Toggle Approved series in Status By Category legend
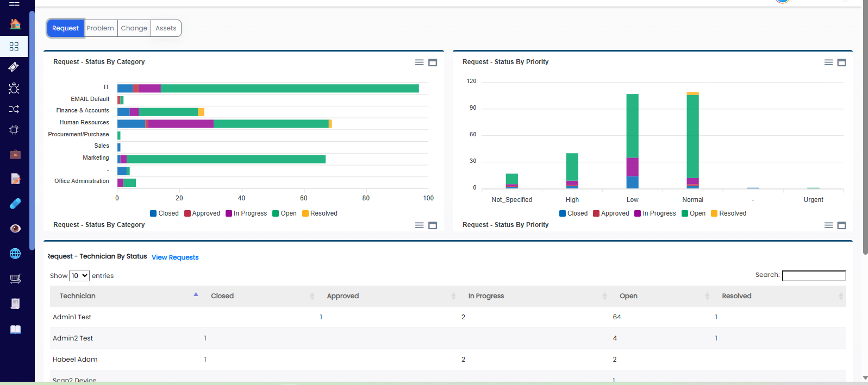This screenshot has width=868, height=385. [x=202, y=213]
